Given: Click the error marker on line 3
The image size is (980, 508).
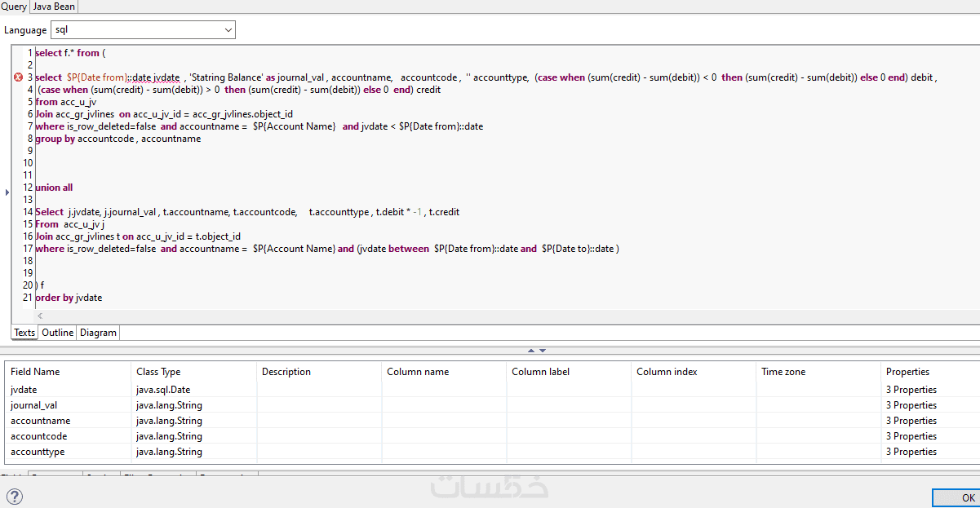Looking at the screenshot, I should point(19,77).
